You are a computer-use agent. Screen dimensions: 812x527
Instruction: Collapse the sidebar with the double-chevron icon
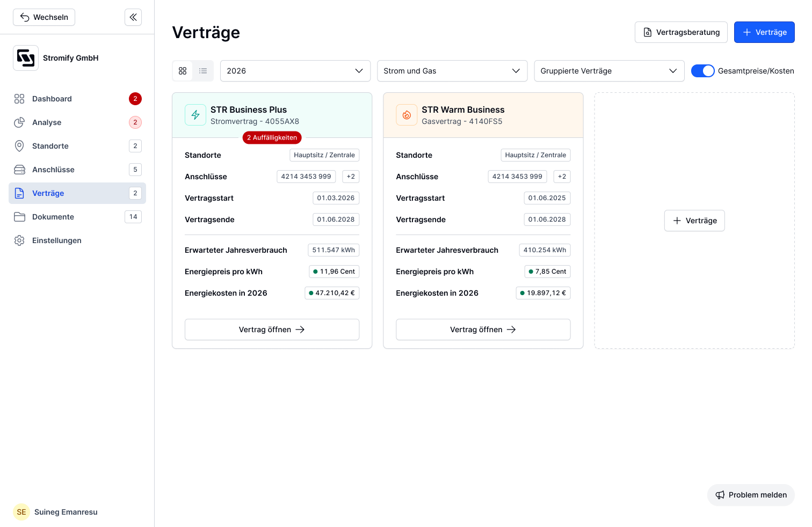(x=133, y=17)
